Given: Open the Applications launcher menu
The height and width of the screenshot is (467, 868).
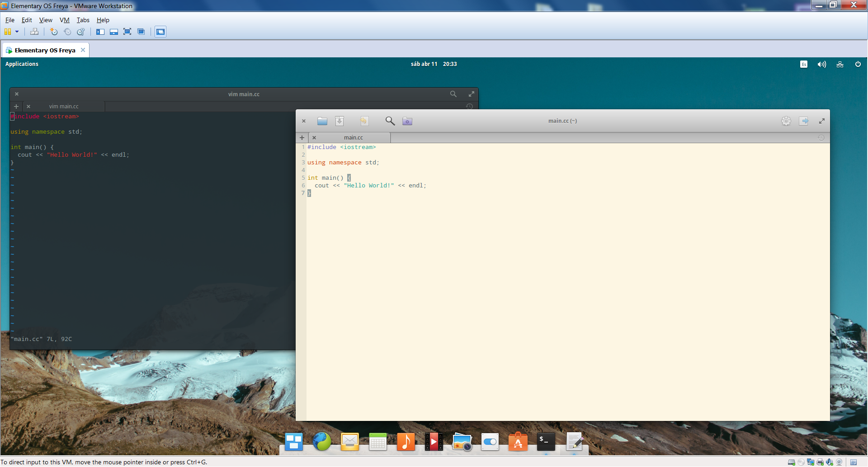Looking at the screenshot, I should (x=22, y=64).
